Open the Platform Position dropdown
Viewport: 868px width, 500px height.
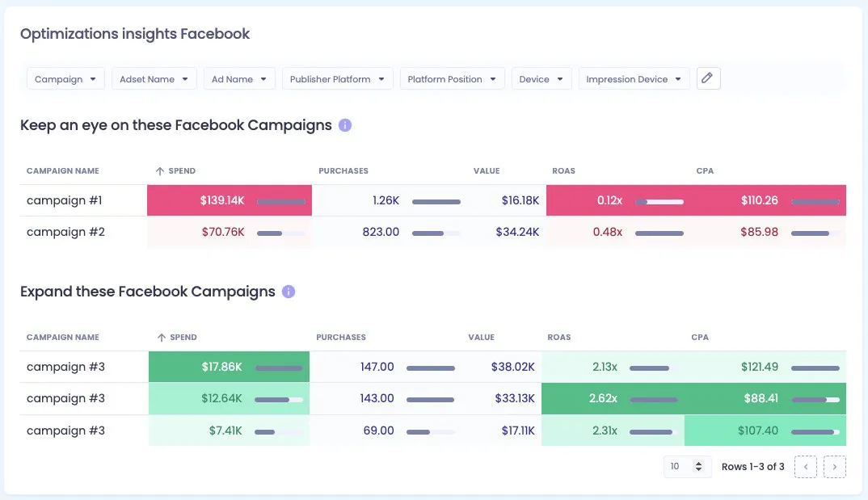[453, 79]
